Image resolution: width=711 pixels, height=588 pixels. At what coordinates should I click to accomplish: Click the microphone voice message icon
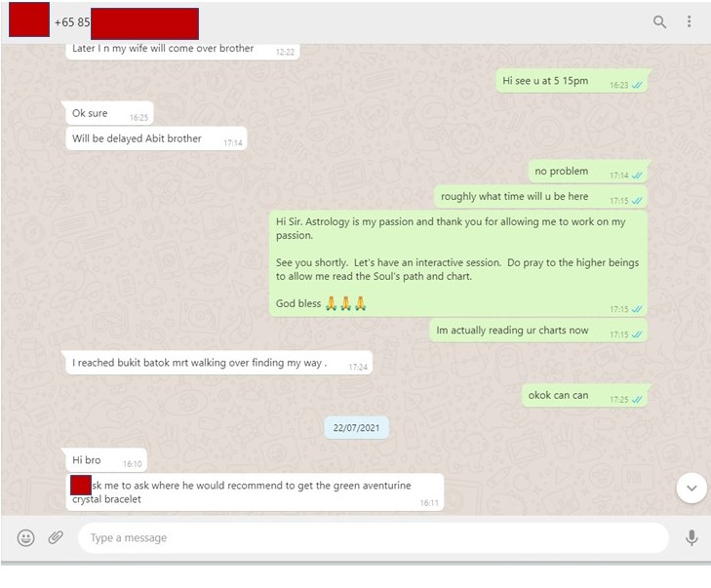pyautogui.click(x=691, y=537)
